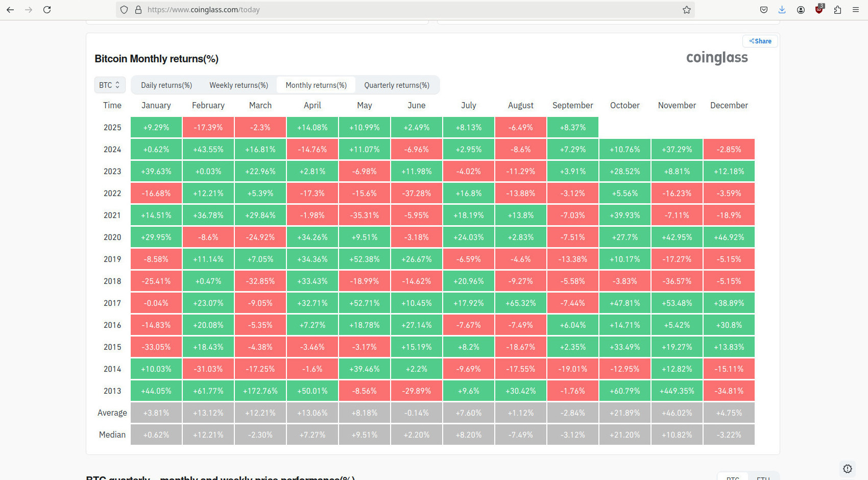Click Average November cell +46.02%

(x=677, y=413)
